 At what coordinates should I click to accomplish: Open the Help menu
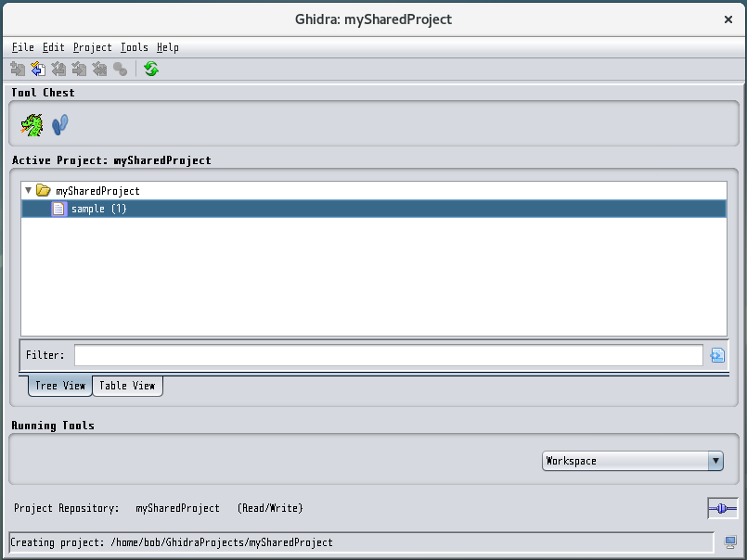168,47
